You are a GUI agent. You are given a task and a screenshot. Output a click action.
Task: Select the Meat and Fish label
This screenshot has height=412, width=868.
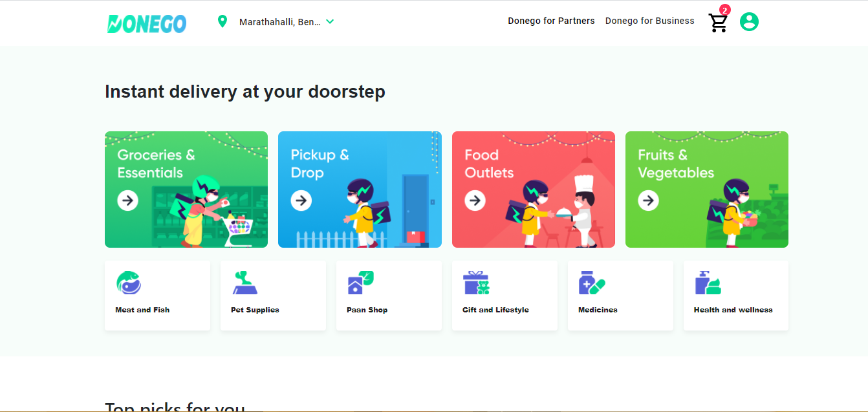(x=142, y=310)
